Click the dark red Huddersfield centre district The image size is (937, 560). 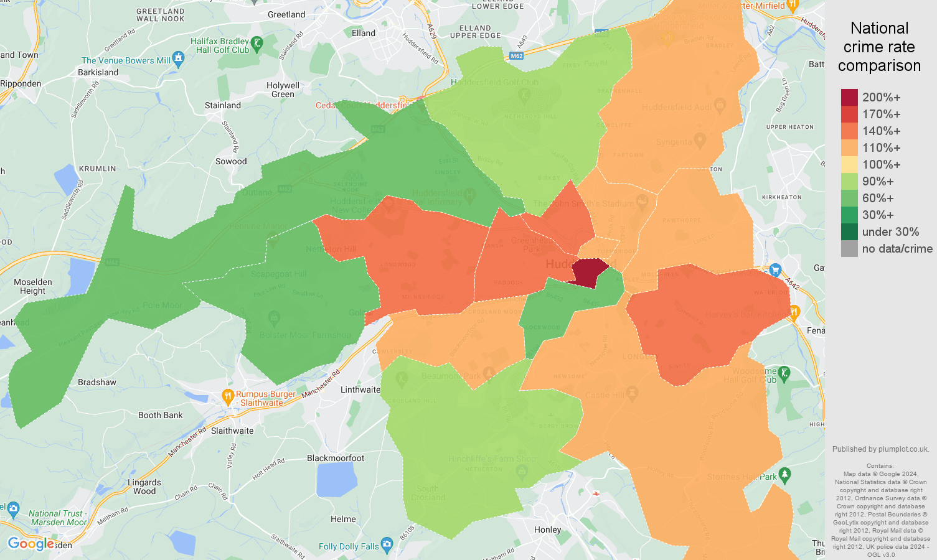click(x=588, y=273)
